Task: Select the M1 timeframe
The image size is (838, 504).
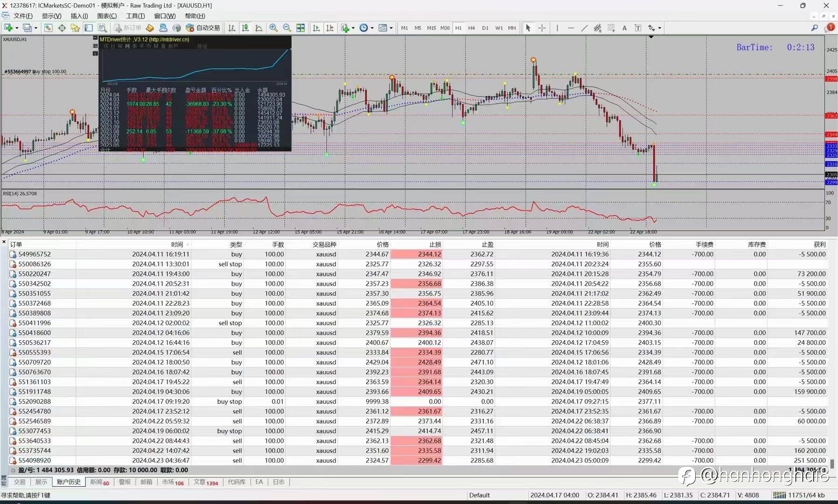Action: coord(404,28)
